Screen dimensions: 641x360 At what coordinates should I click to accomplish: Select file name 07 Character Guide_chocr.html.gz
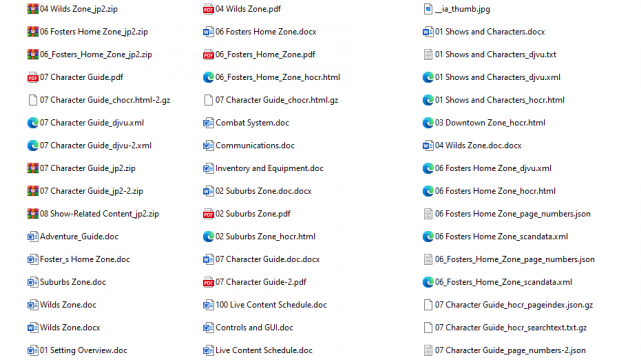(x=277, y=100)
